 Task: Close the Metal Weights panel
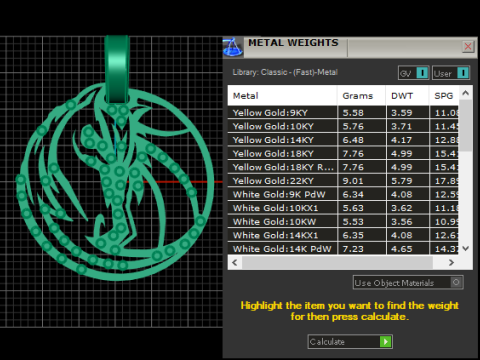468,46
